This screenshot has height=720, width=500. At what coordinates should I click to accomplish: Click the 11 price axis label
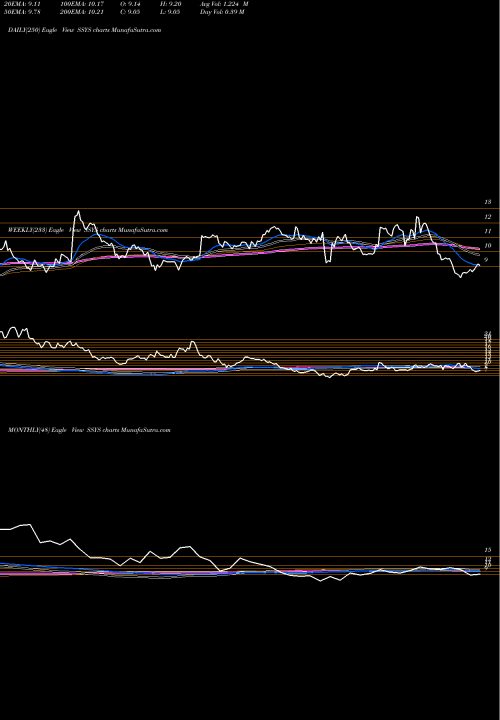pyautogui.click(x=488, y=231)
